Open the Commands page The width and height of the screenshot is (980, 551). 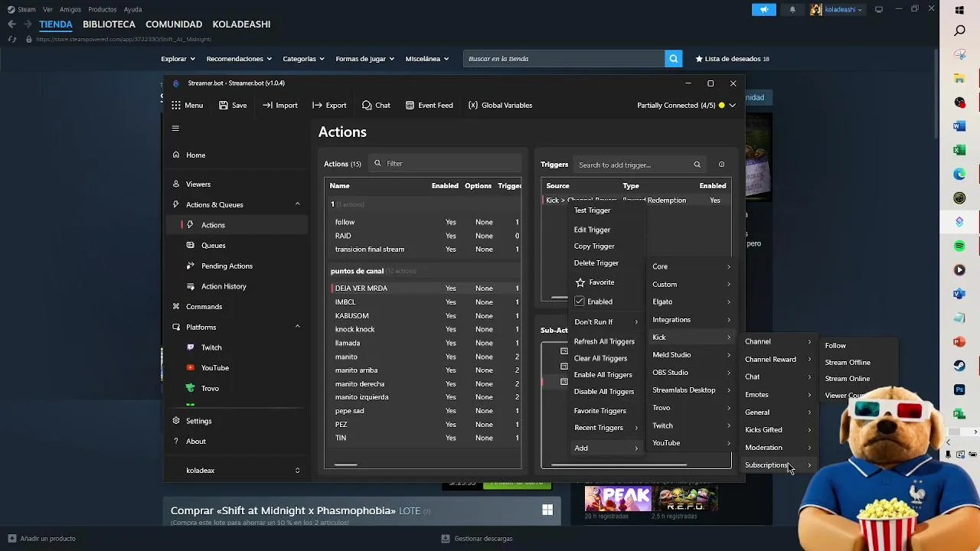pos(204,307)
